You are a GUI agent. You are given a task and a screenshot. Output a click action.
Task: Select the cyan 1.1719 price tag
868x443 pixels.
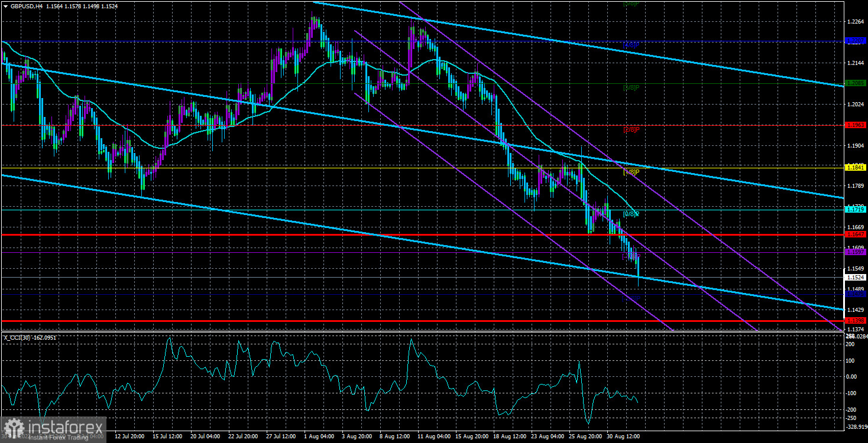pos(856,210)
